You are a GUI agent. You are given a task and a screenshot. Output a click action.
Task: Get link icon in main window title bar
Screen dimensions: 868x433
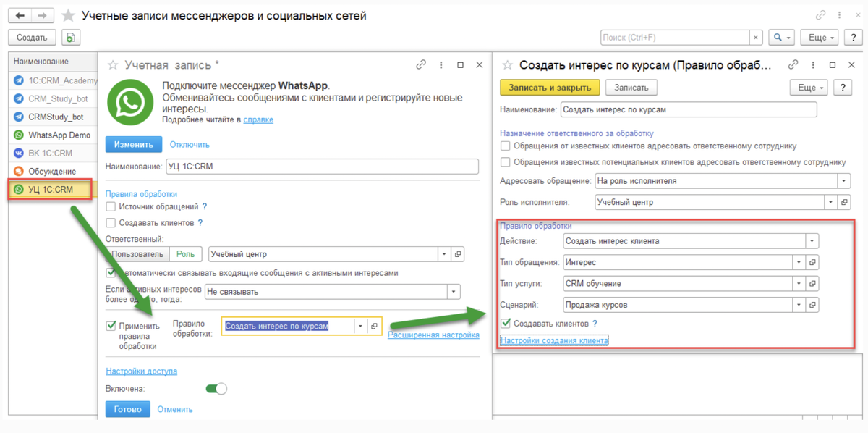[x=820, y=15]
